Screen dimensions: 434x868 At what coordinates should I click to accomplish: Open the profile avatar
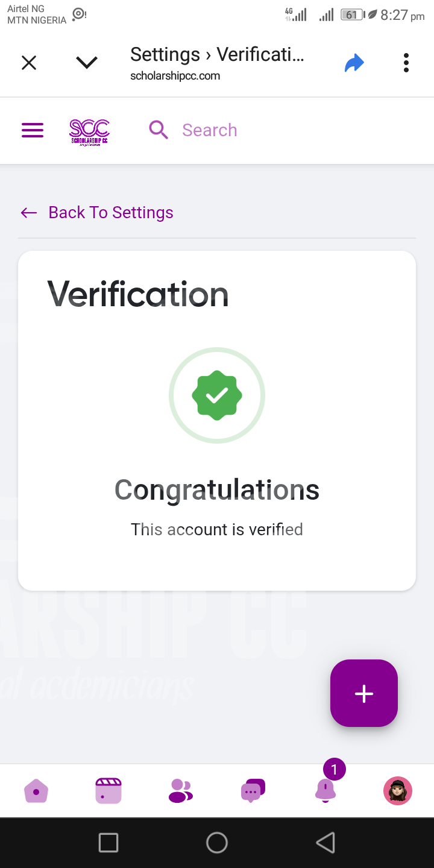(398, 791)
